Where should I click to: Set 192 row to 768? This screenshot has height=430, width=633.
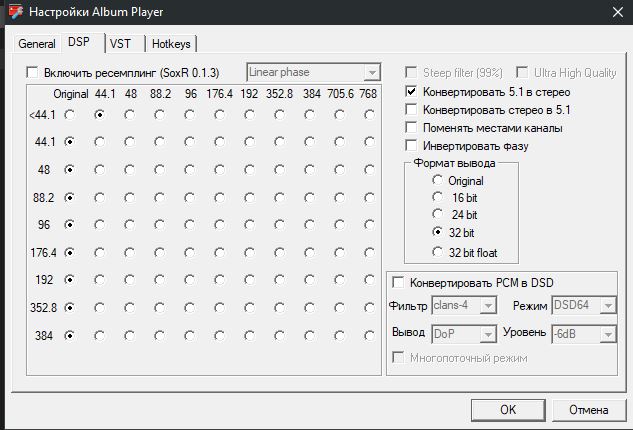[369, 279]
